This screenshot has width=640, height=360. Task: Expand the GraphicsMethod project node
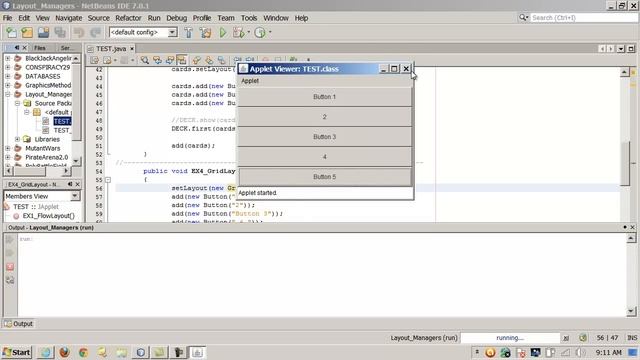pos(8,85)
